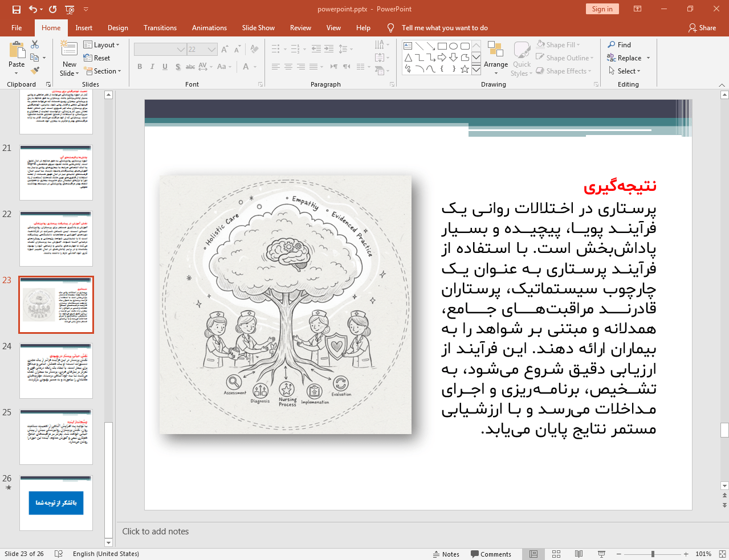
Task: Open the Design tab
Action: [117, 28]
